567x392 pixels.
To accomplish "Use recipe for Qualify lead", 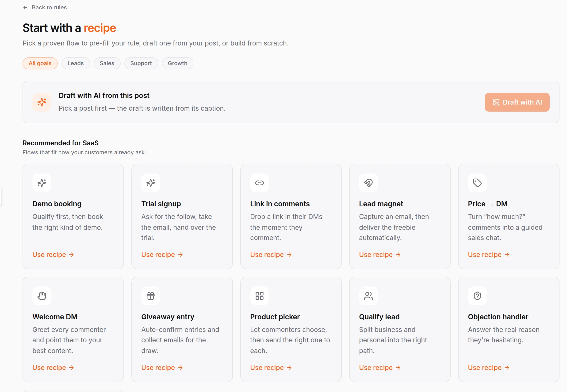I will (x=380, y=367).
